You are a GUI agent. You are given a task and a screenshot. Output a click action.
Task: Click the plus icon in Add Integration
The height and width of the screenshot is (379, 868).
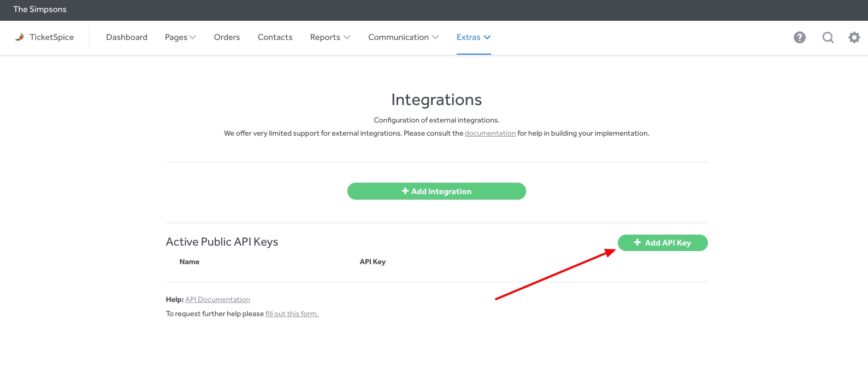point(405,191)
